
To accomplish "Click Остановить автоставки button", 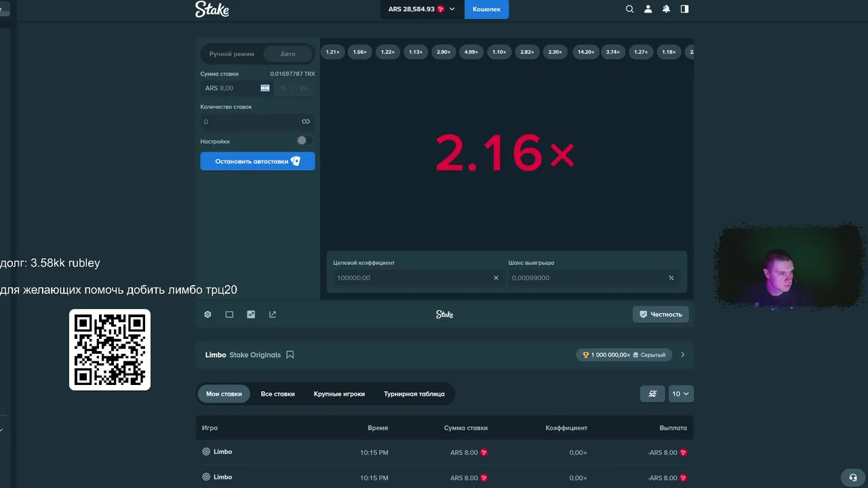I will [258, 161].
